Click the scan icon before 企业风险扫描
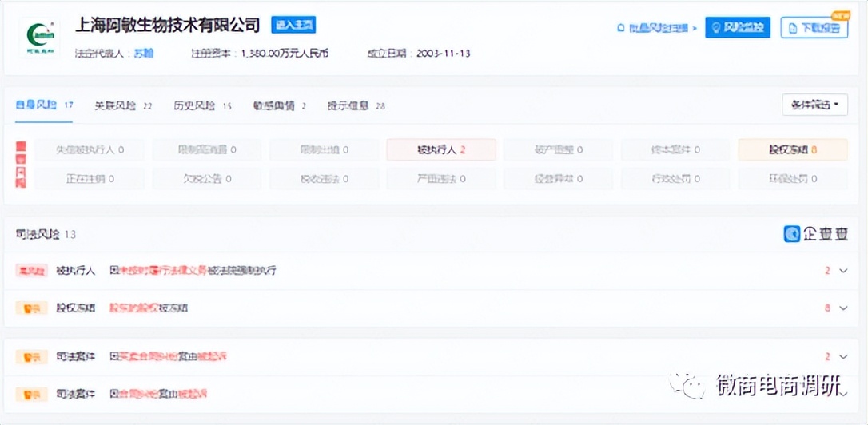This screenshot has width=868, height=425. click(x=621, y=28)
